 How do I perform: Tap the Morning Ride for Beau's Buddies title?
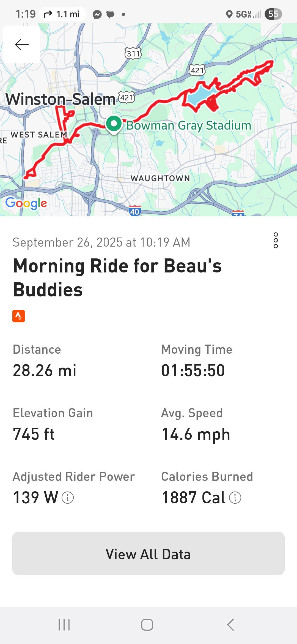[x=117, y=277]
